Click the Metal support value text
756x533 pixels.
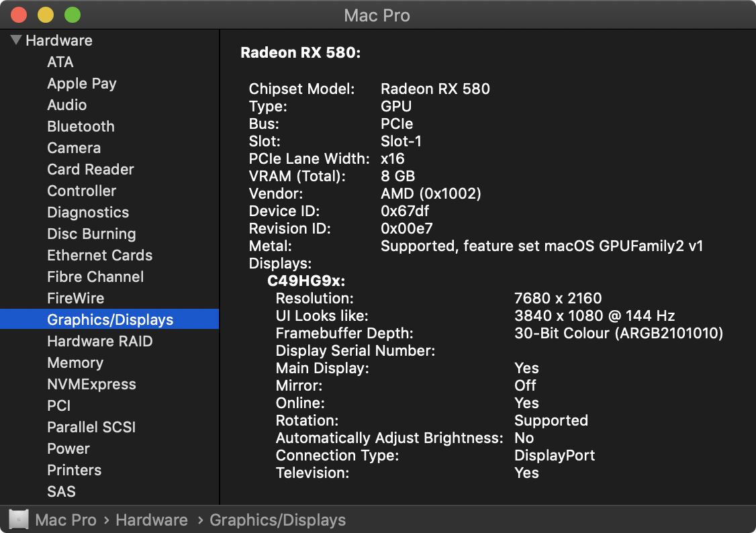click(x=541, y=246)
